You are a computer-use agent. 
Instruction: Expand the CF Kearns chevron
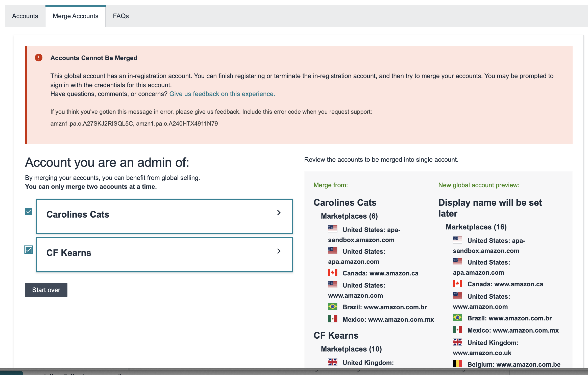tap(279, 251)
